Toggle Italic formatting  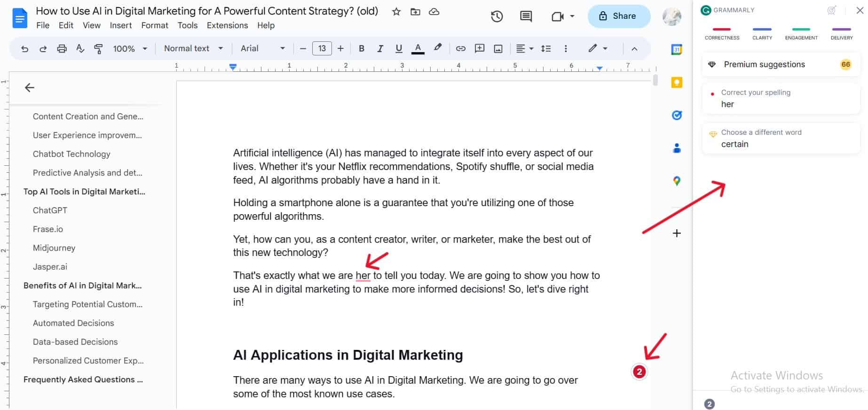click(380, 48)
